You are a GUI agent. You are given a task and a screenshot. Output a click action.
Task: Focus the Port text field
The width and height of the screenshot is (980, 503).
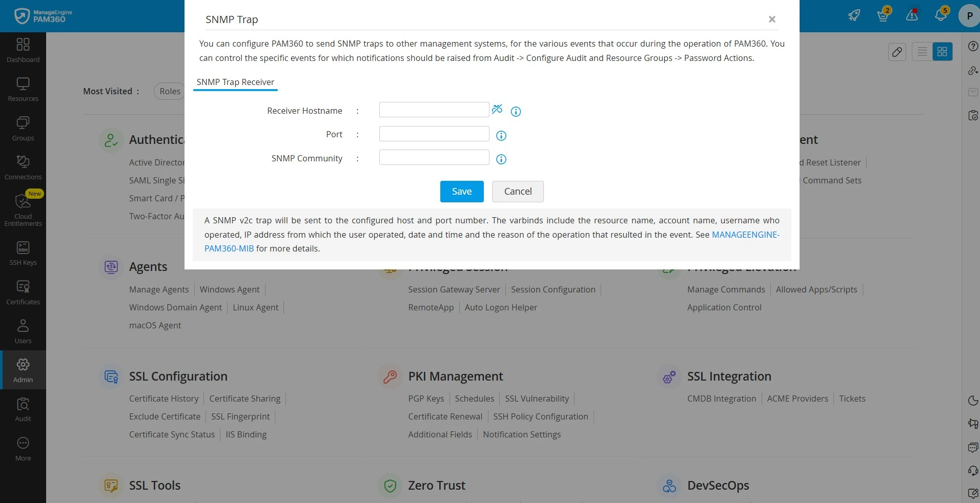click(x=434, y=134)
